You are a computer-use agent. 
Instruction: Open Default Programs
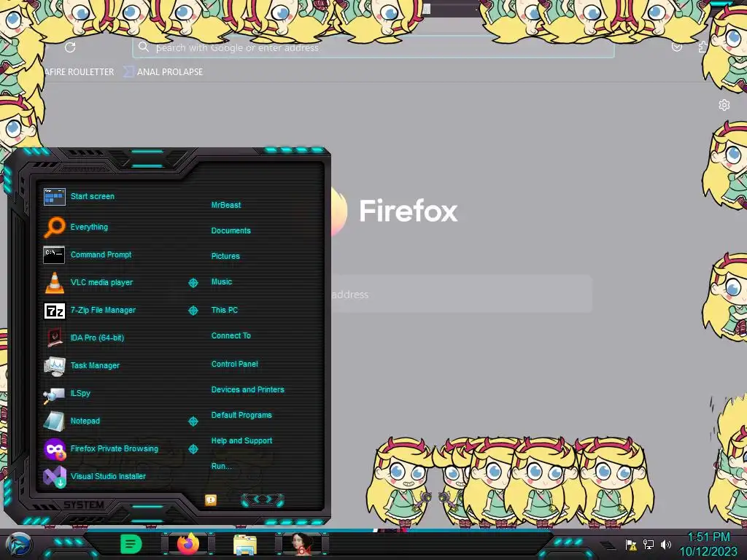coord(241,415)
